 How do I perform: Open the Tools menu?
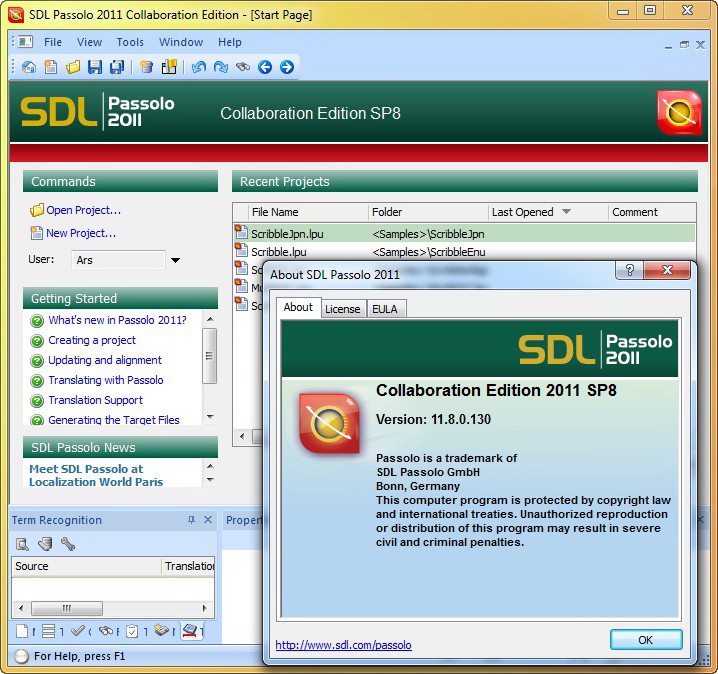130,42
